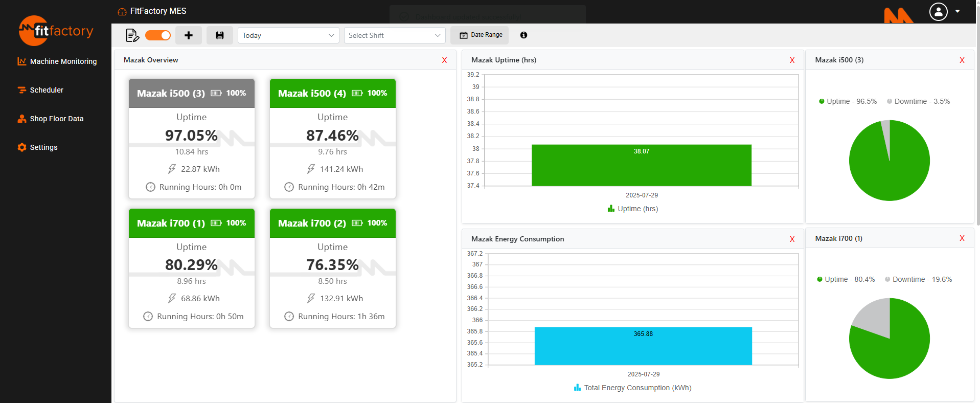Toggle Downtime legend in Mazak i500 (3) pie
980x403 pixels.
pyautogui.click(x=918, y=101)
